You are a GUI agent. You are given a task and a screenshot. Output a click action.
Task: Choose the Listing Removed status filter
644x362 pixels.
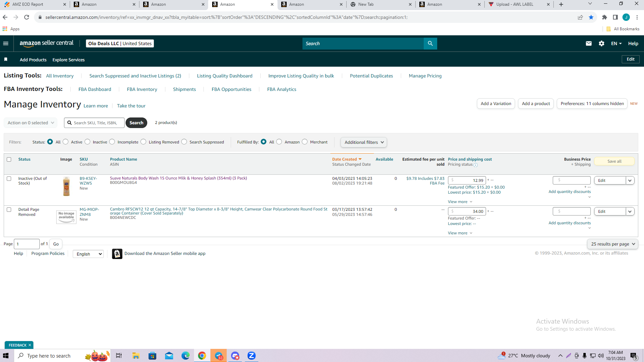tap(143, 142)
